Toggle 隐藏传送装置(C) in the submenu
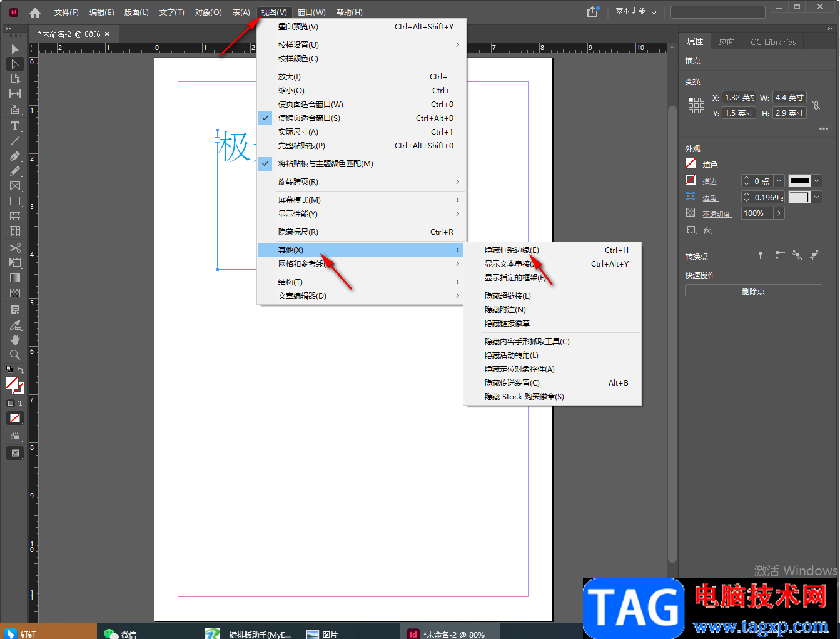Screen dimensions: 840x639 coord(552,382)
